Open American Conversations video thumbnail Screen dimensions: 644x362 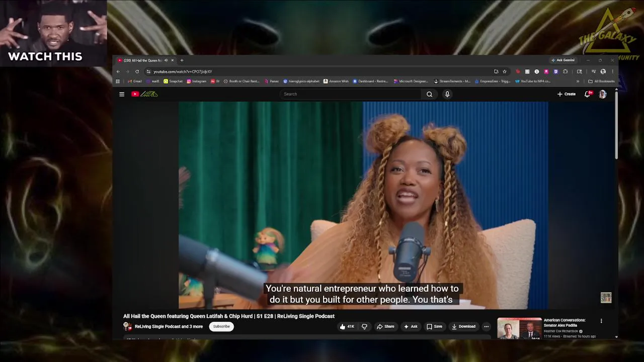point(519,329)
